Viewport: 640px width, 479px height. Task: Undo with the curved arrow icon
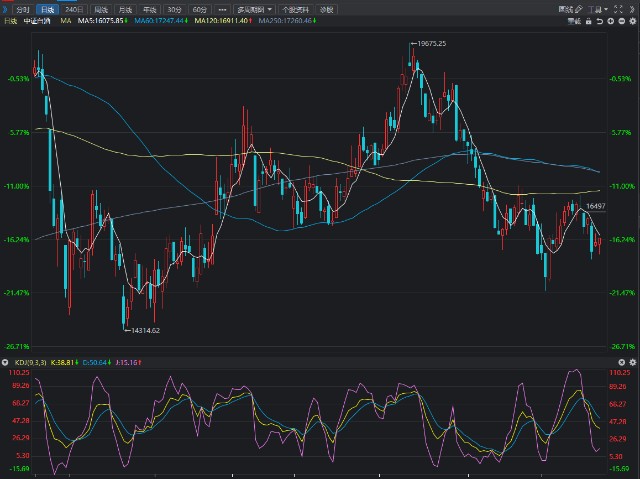click(x=600, y=21)
